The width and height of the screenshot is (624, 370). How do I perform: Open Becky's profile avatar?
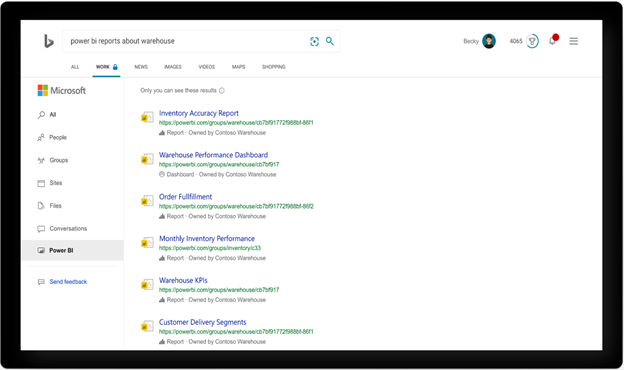pyautogui.click(x=489, y=41)
